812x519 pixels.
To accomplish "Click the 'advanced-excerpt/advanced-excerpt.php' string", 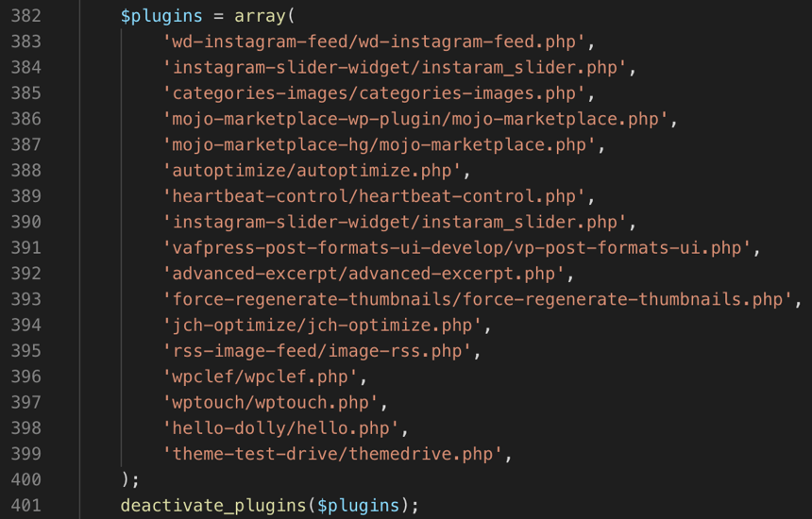I will click(364, 274).
